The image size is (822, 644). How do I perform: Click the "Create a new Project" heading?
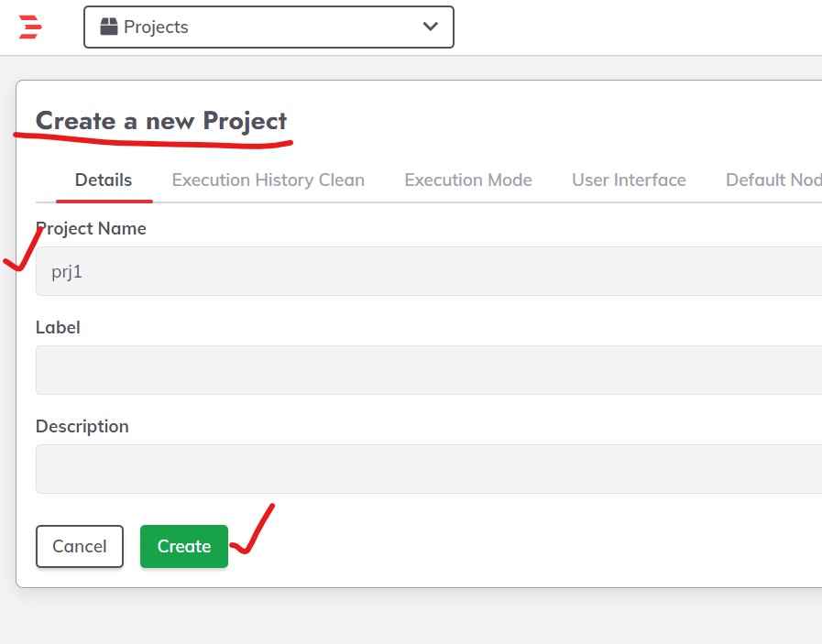[161, 121]
